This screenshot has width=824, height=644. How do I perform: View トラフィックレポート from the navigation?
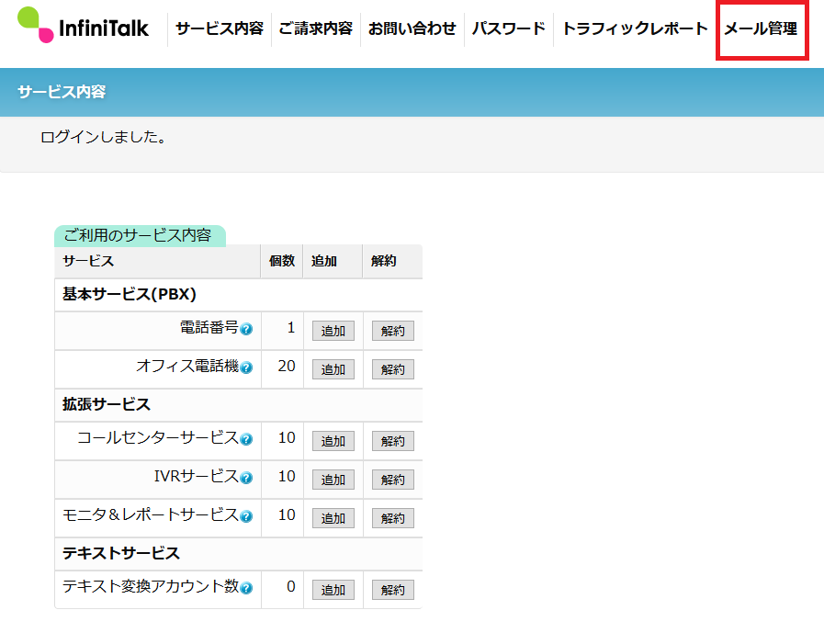click(x=635, y=28)
